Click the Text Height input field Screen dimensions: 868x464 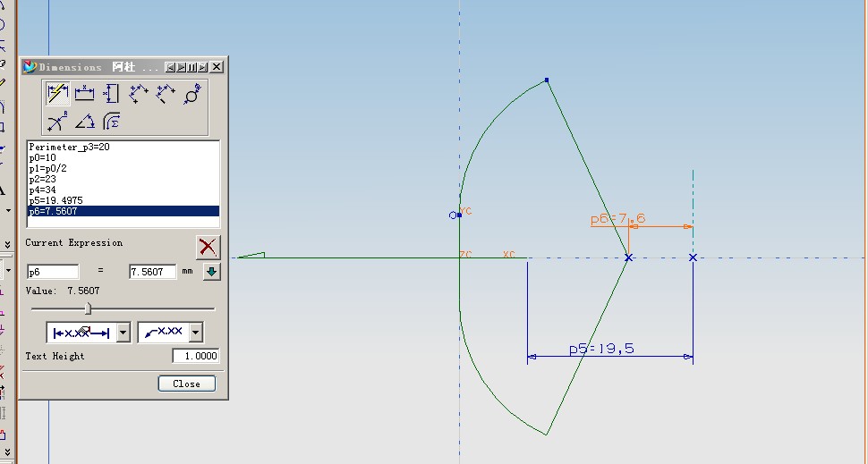point(196,356)
